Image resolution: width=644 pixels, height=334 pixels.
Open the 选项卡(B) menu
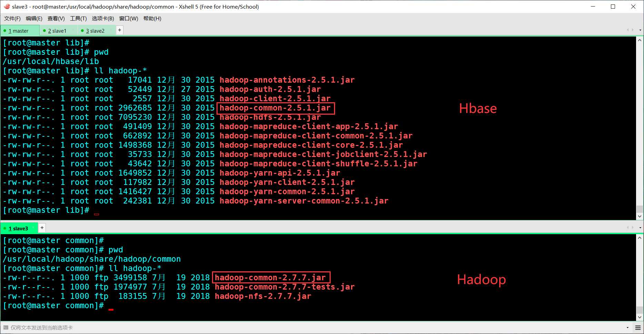pyautogui.click(x=103, y=19)
